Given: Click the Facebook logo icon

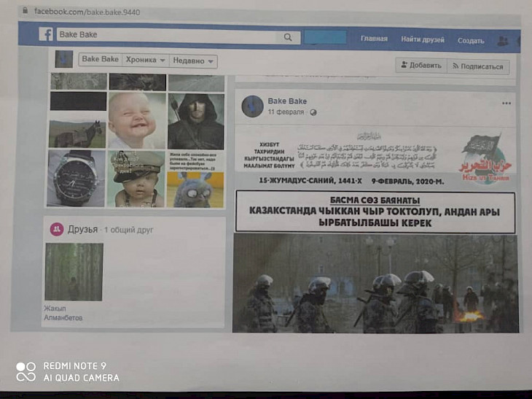Looking at the screenshot, I should pos(46,34).
